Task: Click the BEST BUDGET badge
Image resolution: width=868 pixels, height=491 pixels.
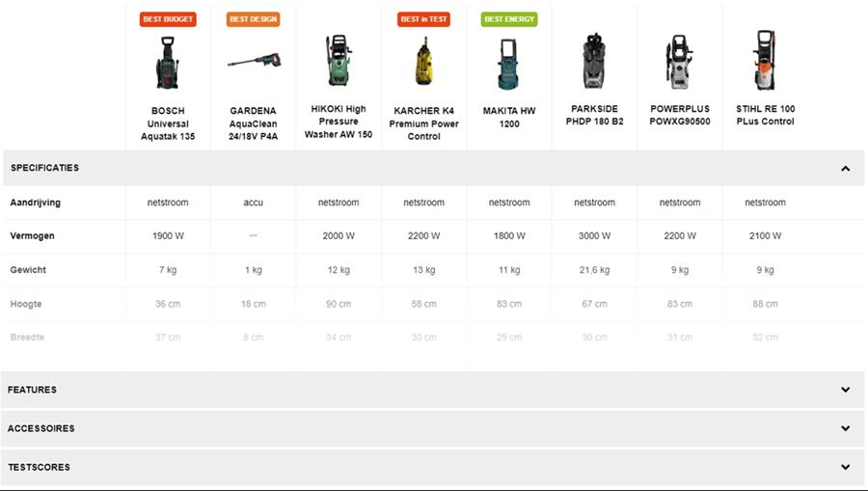Action: [x=168, y=19]
